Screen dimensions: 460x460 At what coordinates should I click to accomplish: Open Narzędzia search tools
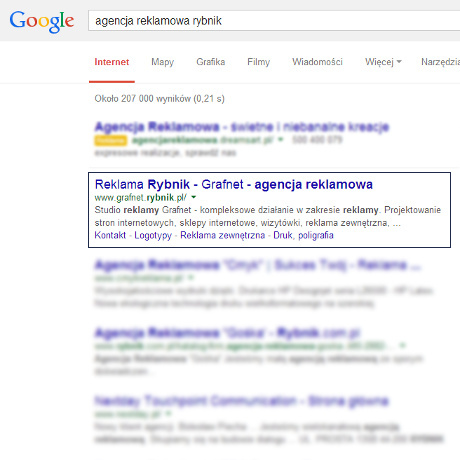440,62
